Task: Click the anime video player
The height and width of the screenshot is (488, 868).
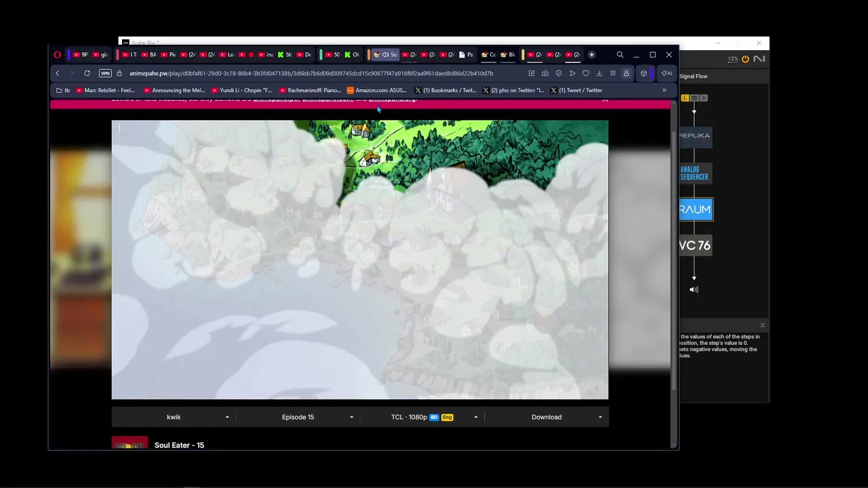Action: [x=360, y=260]
